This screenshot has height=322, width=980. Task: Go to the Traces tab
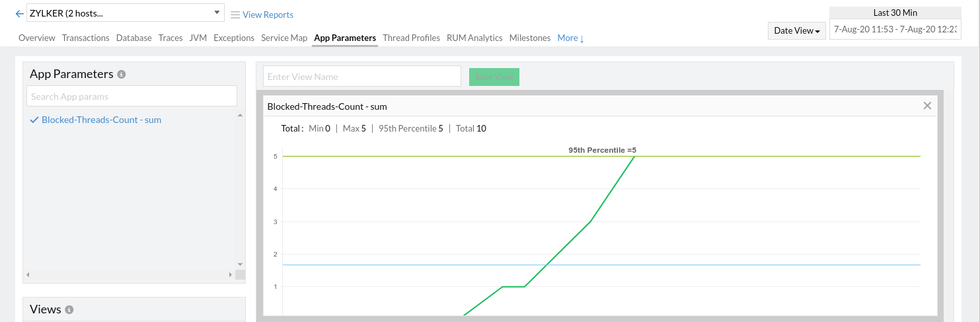click(170, 38)
